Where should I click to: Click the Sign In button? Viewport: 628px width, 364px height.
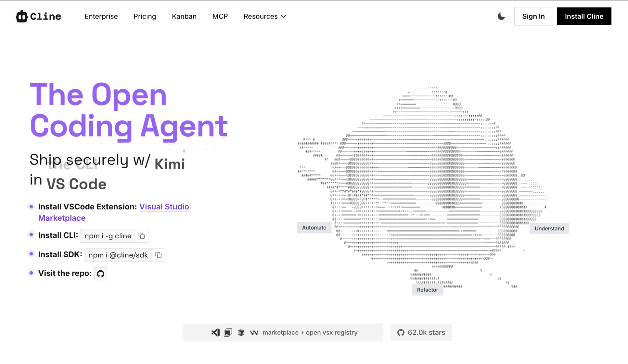(x=533, y=16)
